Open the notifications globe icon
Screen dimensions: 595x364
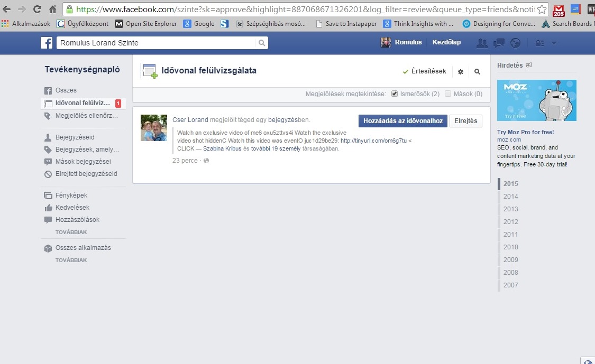(515, 43)
